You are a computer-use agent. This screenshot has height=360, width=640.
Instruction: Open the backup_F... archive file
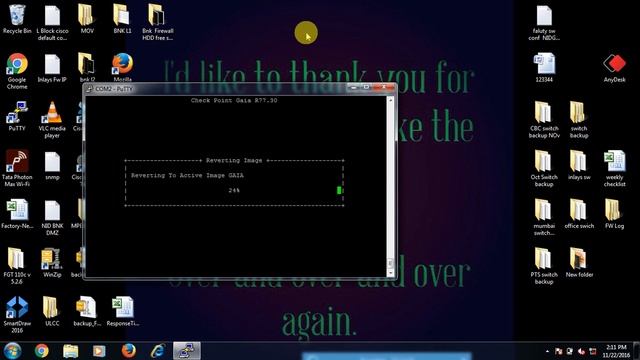click(x=87, y=311)
